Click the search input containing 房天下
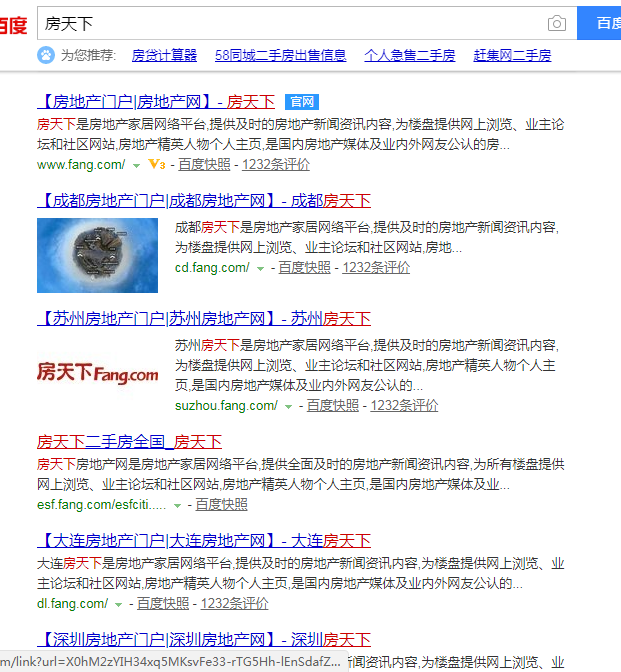The width and height of the screenshot is (621, 672). [291, 23]
